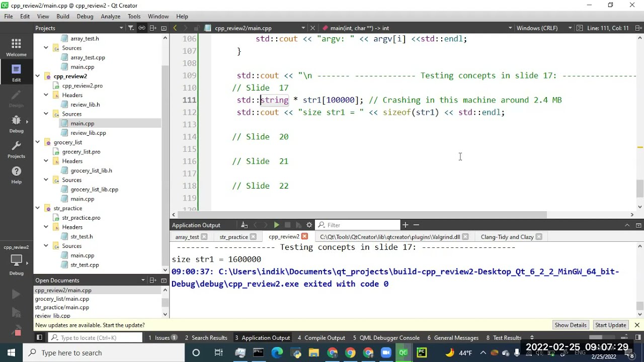This screenshot has height=362, width=644.
Task: Select grocery_list/main.cpp in Open Documents
Action: [62, 299]
